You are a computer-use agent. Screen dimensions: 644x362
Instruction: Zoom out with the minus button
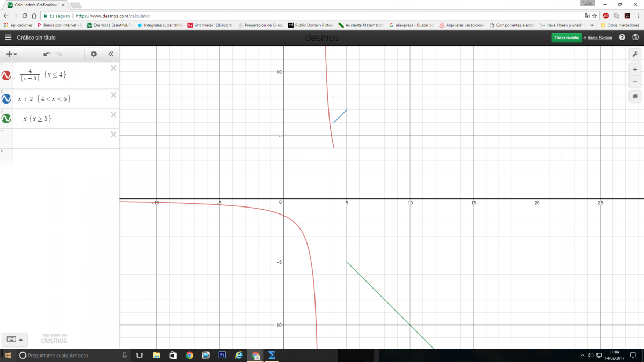[635, 82]
